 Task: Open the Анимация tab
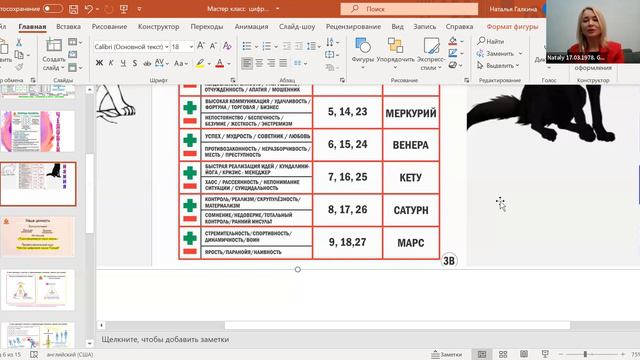pyautogui.click(x=251, y=27)
